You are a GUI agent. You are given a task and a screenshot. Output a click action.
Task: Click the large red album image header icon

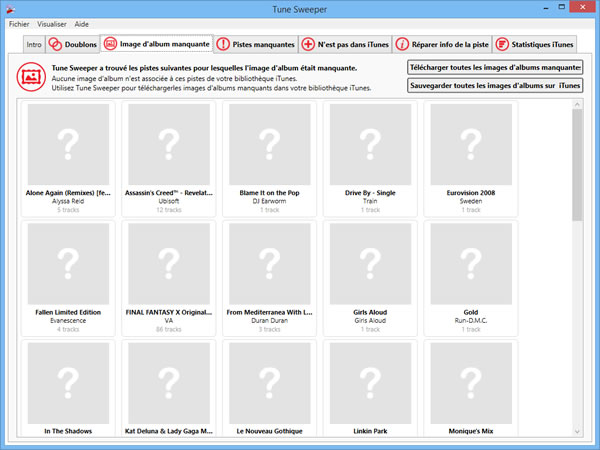pos(31,77)
